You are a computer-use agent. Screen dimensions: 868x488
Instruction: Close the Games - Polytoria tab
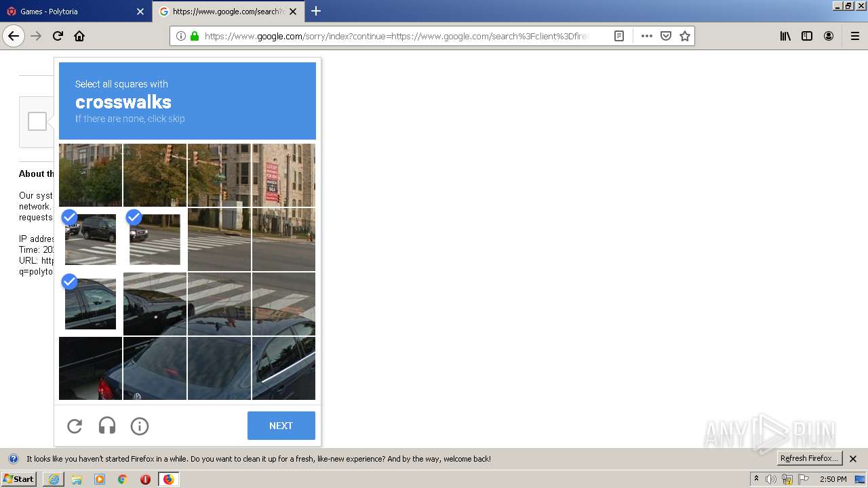pyautogui.click(x=140, y=12)
